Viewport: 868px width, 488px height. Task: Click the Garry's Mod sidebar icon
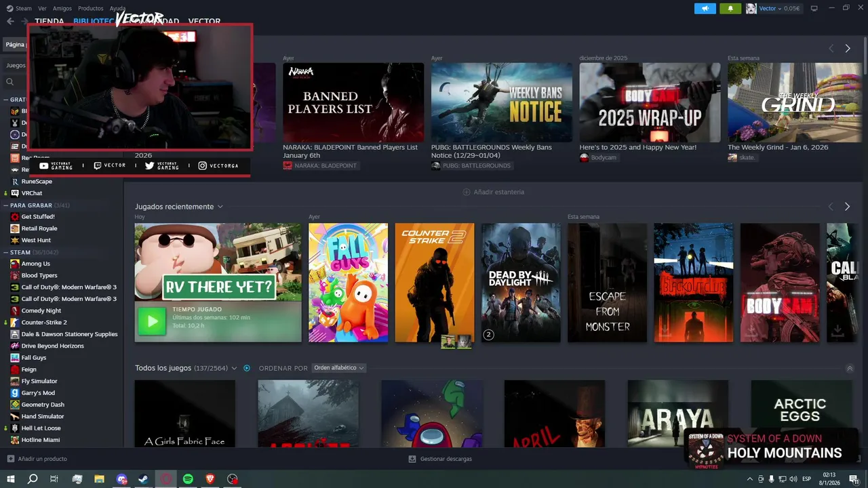tap(15, 393)
